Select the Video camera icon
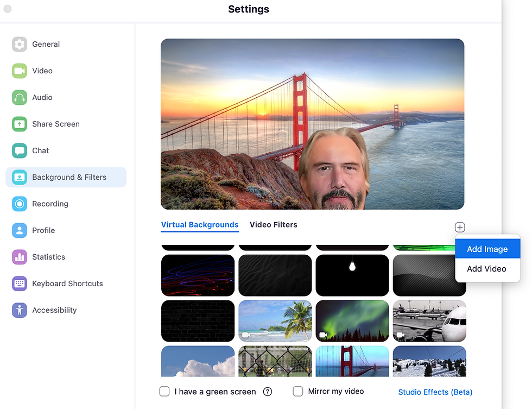532x409 pixels. [20, 71]
